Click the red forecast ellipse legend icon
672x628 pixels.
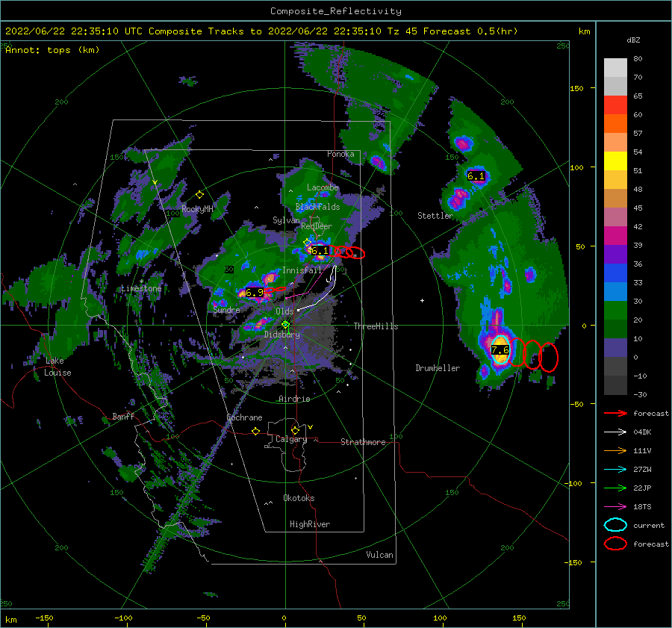(x=615, y=544)
